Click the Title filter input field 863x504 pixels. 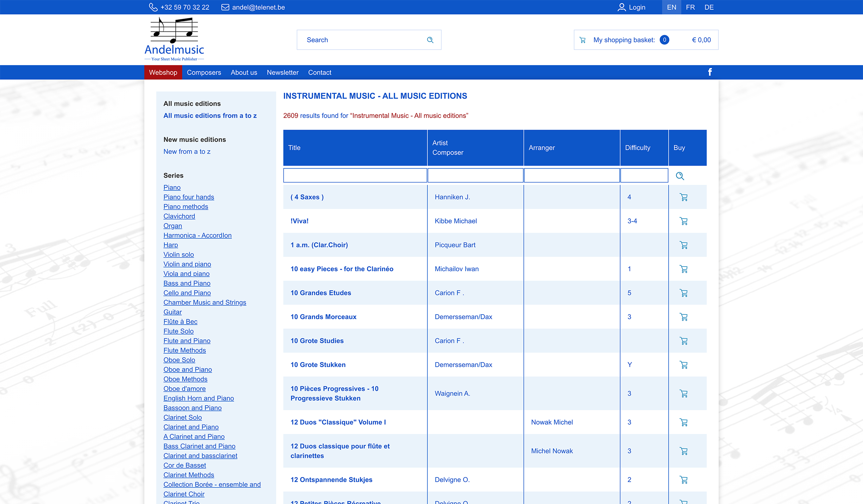(355, 176)
